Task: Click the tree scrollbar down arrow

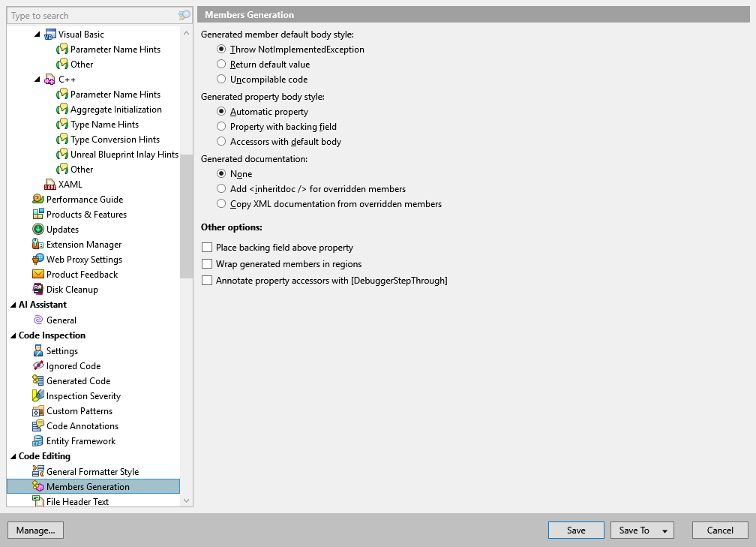Action: [x=187, y=500]
